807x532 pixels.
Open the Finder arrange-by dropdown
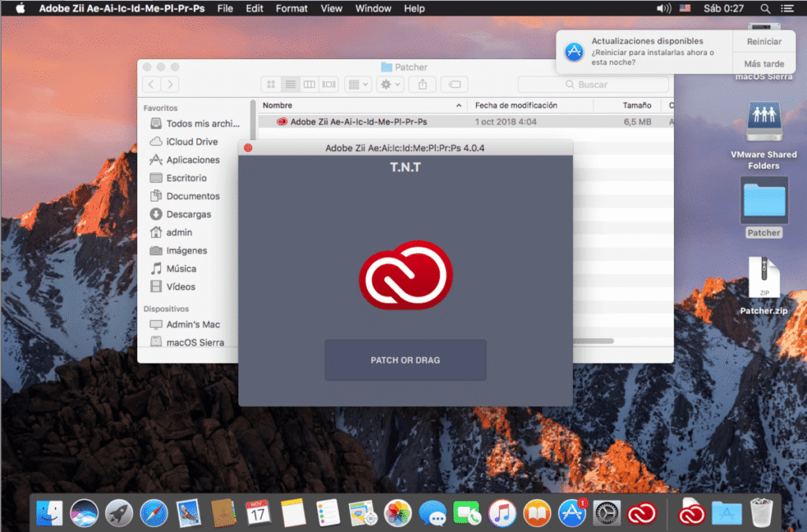click(359, 84)
